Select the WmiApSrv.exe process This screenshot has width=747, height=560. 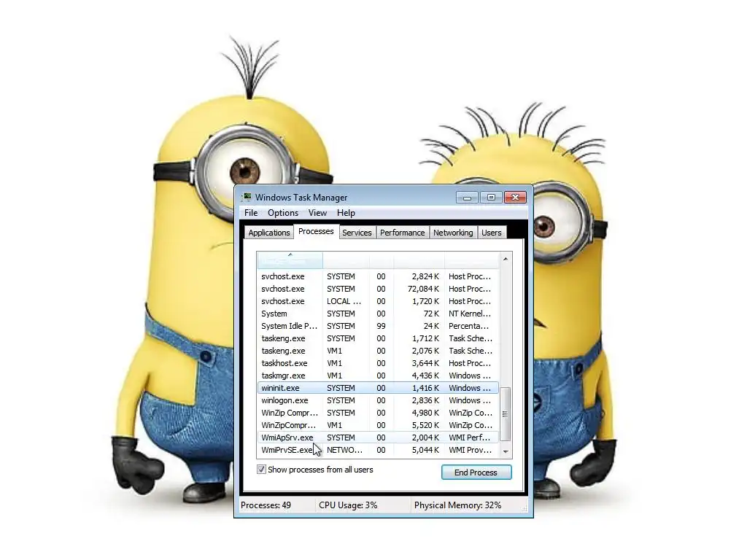point(378,437)
